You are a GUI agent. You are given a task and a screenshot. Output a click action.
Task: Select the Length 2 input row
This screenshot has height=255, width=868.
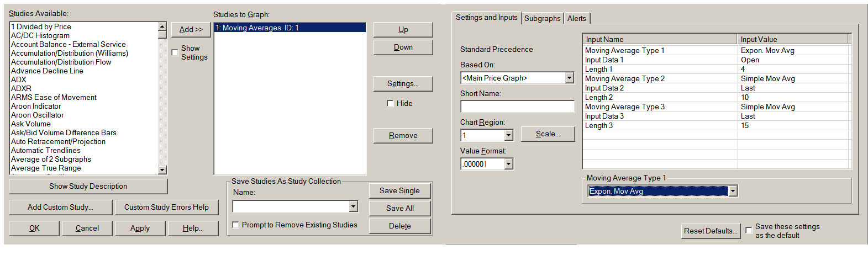tap(661, 97)
